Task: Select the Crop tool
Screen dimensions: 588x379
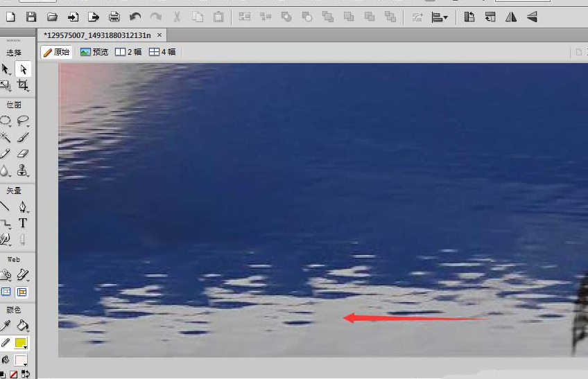Action: 23,85
